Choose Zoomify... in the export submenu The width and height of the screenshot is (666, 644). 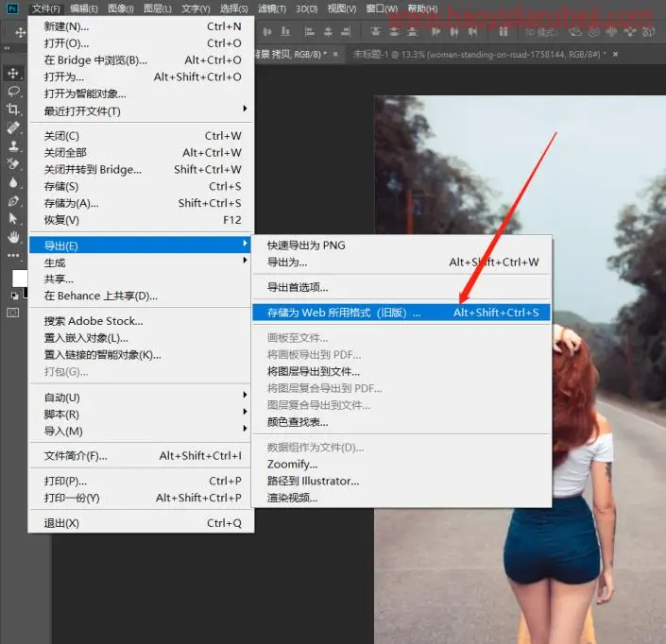pyautogui.click(x=401, y=465)
